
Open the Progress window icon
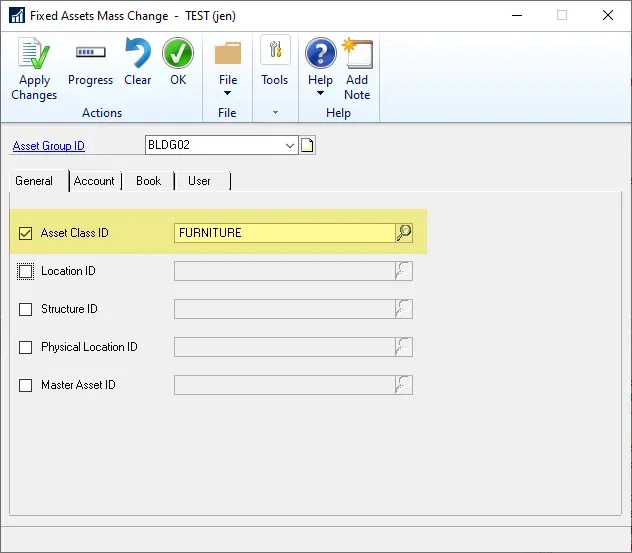click(x=90, y=54)
